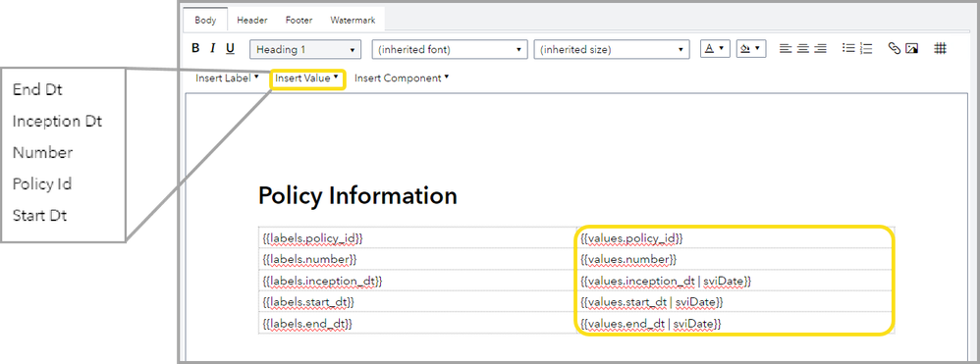Center align the text

tap(802, 49)
